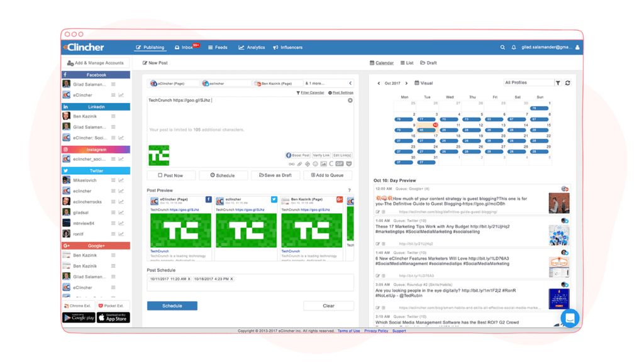The width and height of the screenshot is (644, 362).
Task: Open the user email account menu
Action: 547,47
